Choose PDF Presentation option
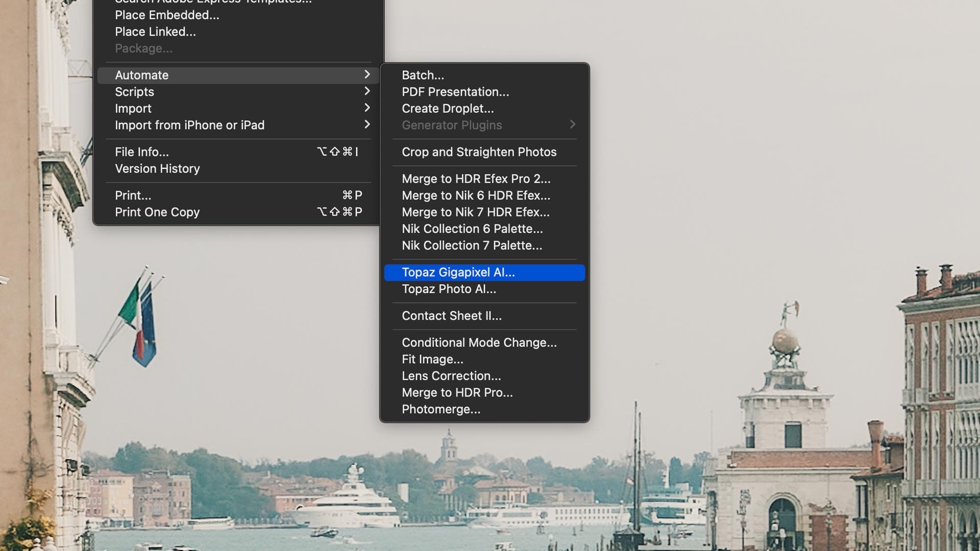 pyautogui.click(x=455, y=92)
